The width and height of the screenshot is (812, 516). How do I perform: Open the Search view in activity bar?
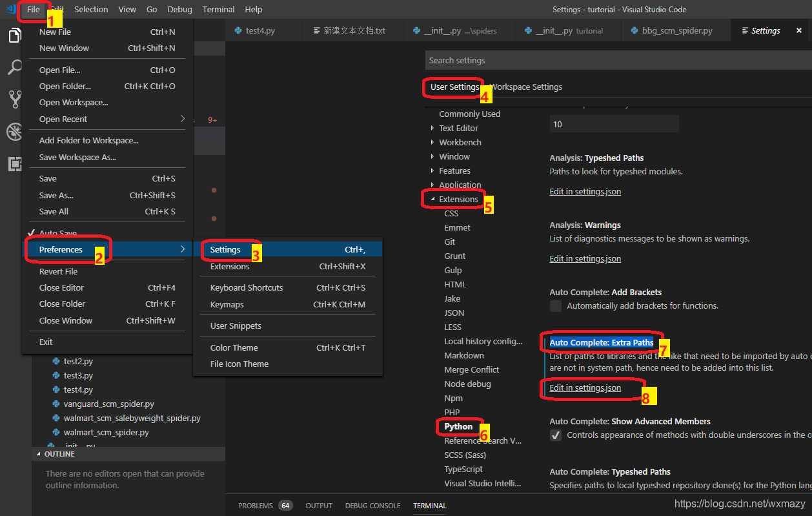click(15, 67)
